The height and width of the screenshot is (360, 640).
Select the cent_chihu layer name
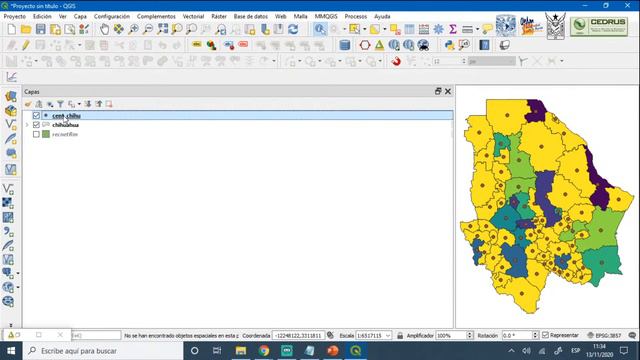pyautogui.click(x=66, y=116)
